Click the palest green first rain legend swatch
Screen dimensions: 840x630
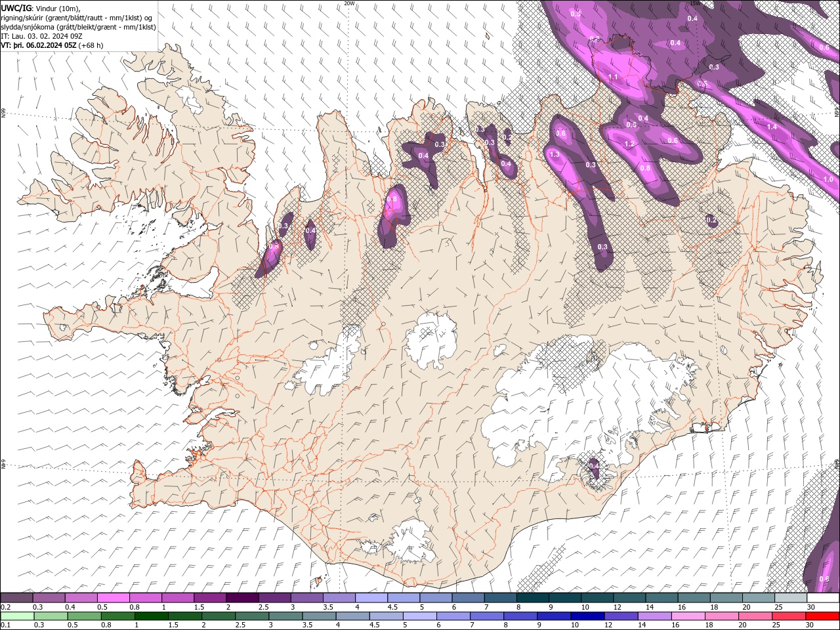coord(17,616)
